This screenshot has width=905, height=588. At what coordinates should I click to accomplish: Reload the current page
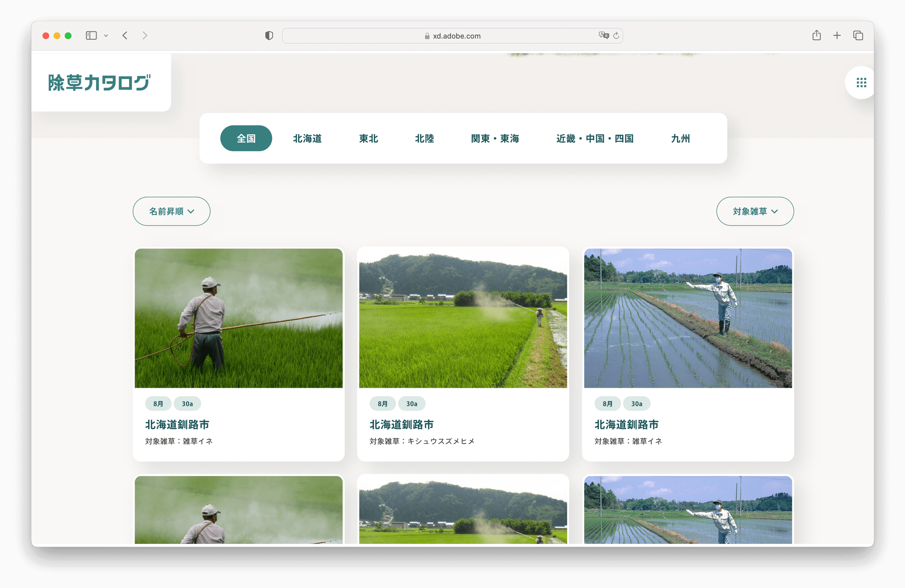tap(616, 35)
